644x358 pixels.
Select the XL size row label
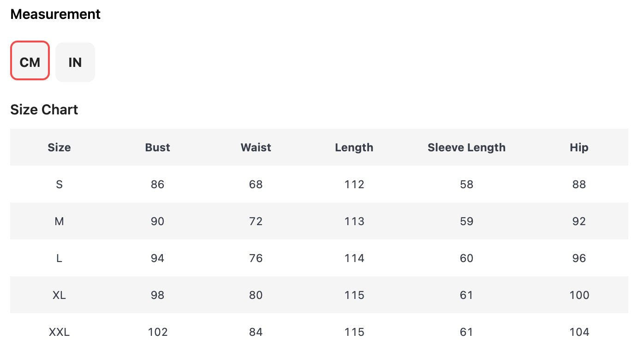pos(59,295)
